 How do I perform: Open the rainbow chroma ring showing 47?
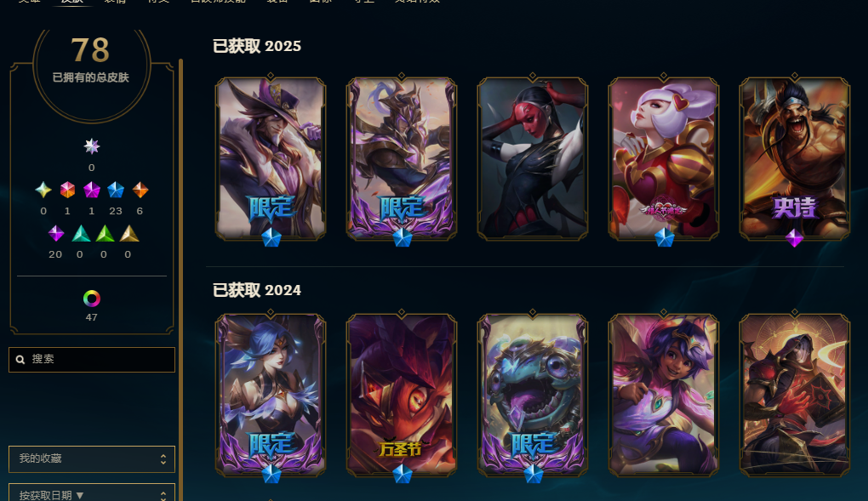pos(92,299)
